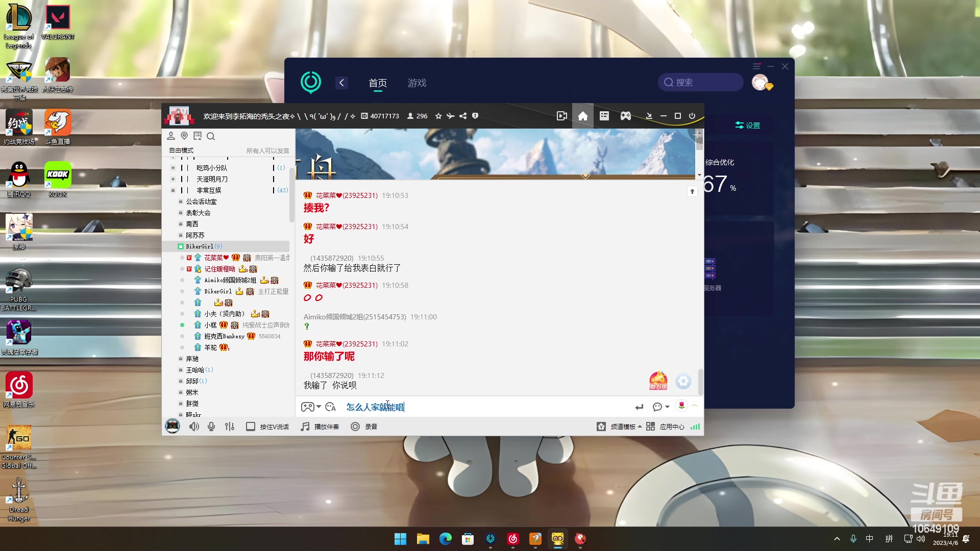Open 设置 settings in the right panel

pos(747,124)
